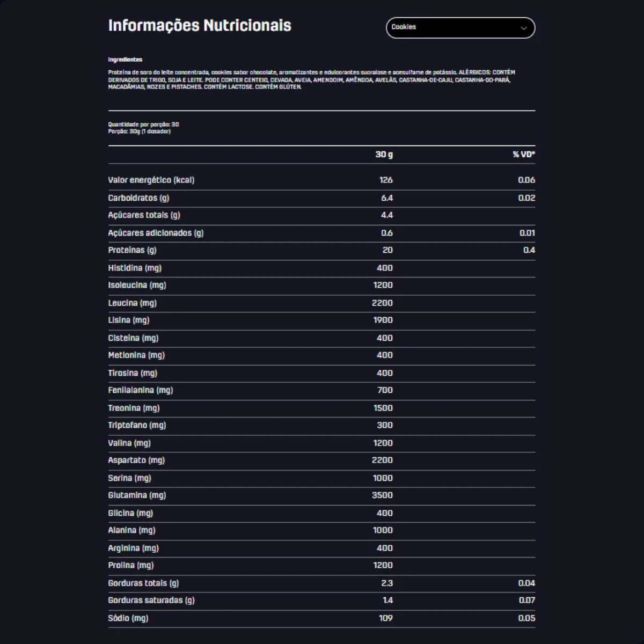Click the Gorduras saturadas percent value 0.07
This screenshot has width=644, height=644.
526,601
